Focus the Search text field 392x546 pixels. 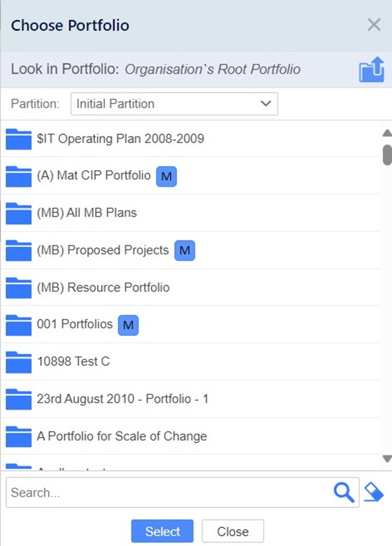[x=169, y=492]
